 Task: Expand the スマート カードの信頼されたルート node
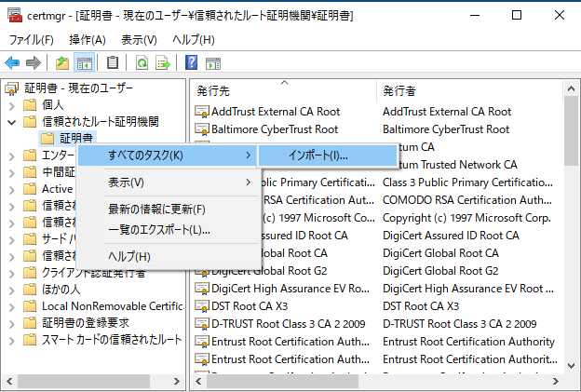pos(12,341)
